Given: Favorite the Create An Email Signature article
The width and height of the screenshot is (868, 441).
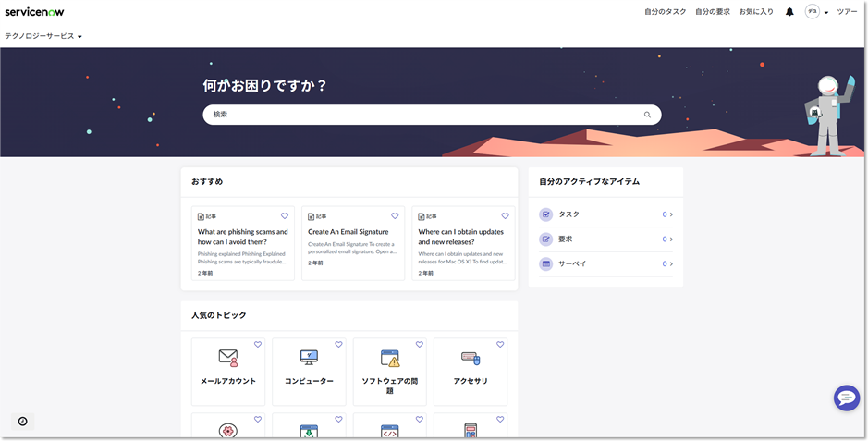Looking at the screenshot, I should [x=395, y=215].
